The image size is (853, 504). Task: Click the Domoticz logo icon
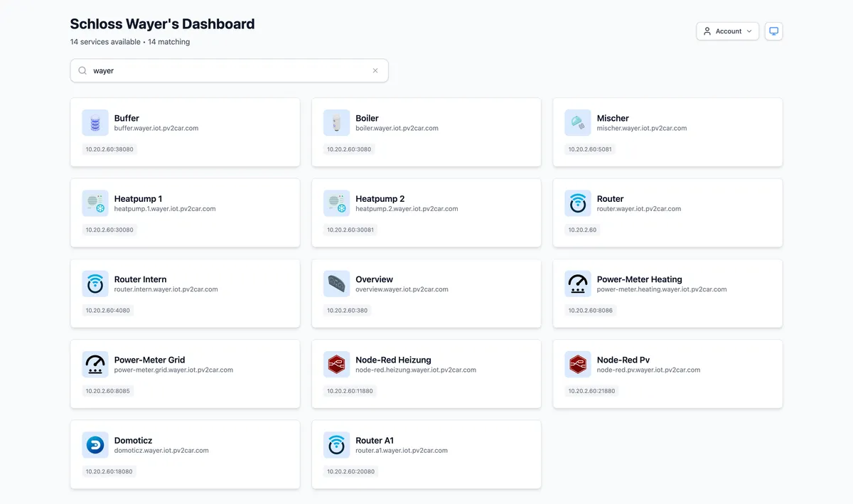coord(95,444)
